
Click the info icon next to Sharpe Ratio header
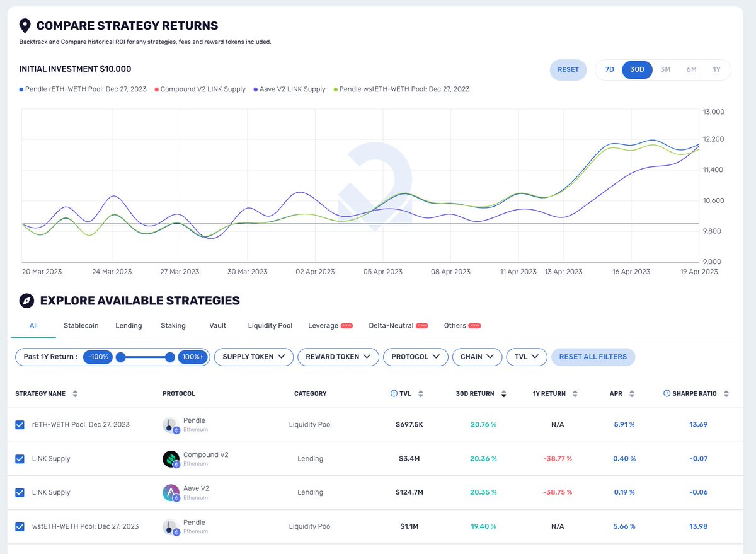click(667, 393)
